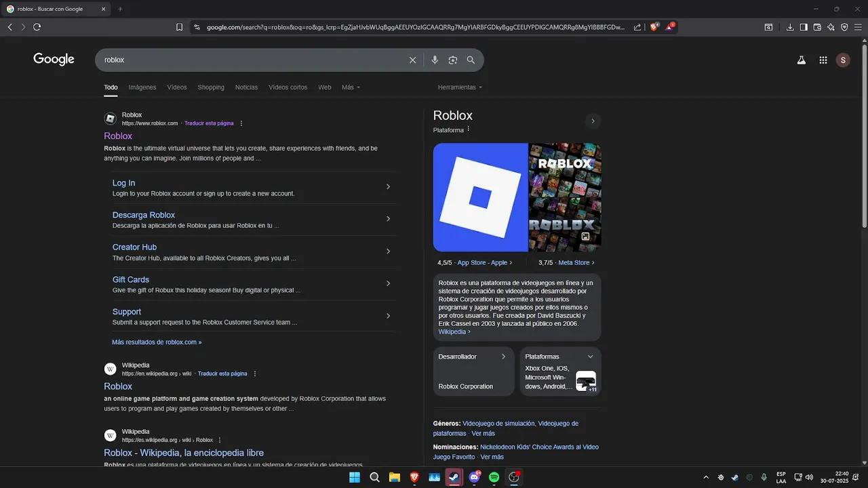Open the Google apps grid
The height and width of the screenshot is (488, 868).
tap(823, 60)
